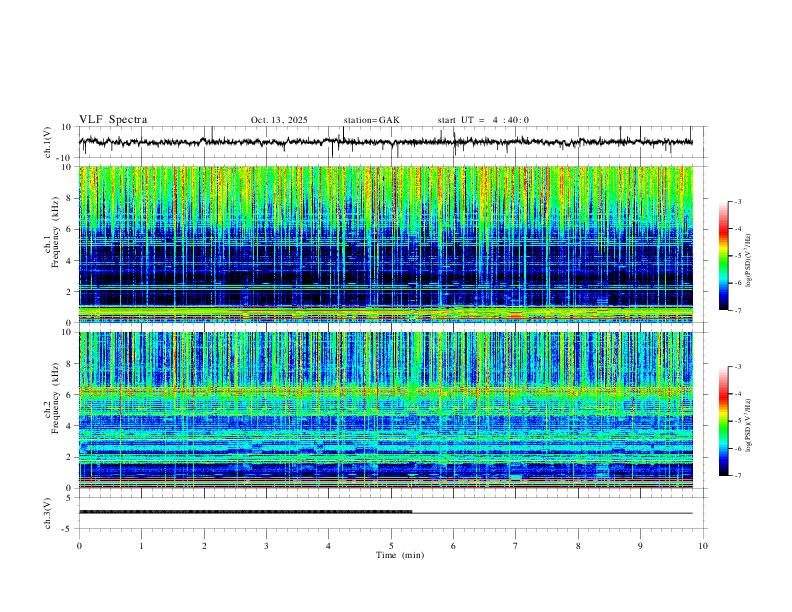This screenshot has height=612, width=792.
Task: Click the "-5" label on the upper color bar
Action: point(737,256)
